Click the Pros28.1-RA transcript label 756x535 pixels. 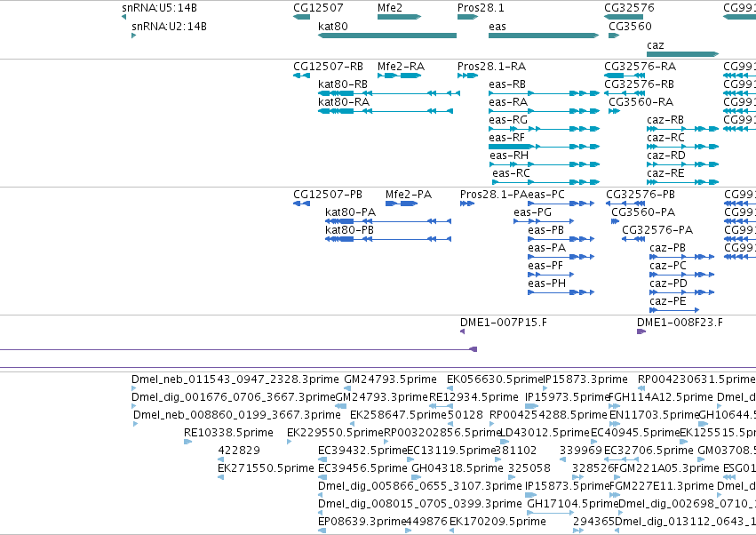491,66
